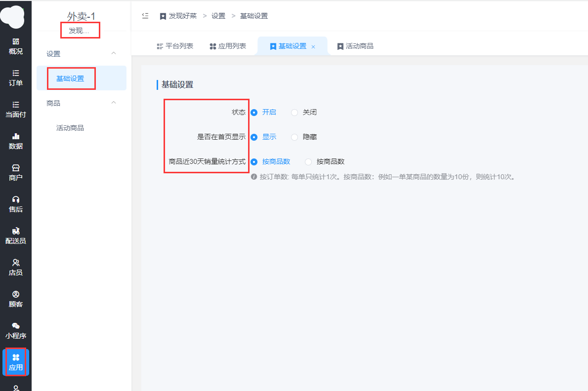The height and width of the screenshot is (391, 588).
Task: Select 隐藏 for homepage display
Action: point(294,137)
